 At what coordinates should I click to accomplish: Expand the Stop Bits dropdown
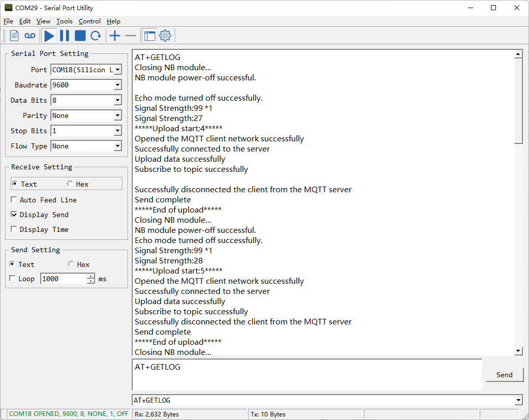117,131
